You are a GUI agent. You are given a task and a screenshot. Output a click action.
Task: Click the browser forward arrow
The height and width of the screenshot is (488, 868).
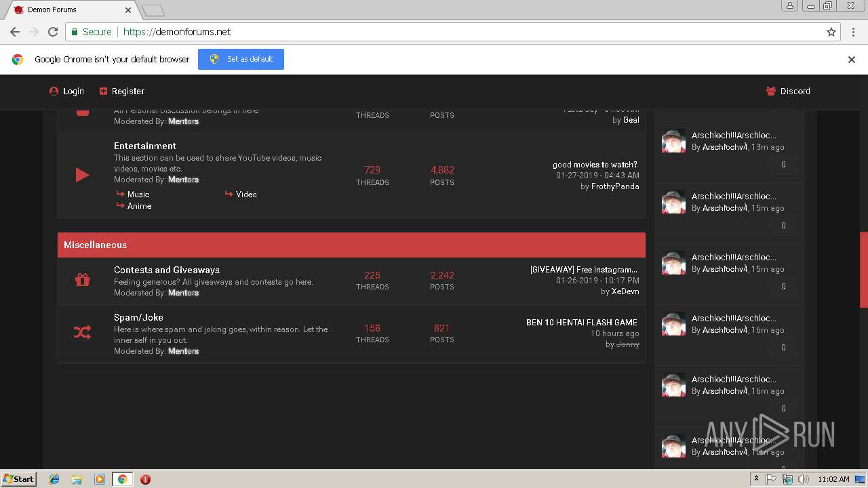(x=34, y=32)
